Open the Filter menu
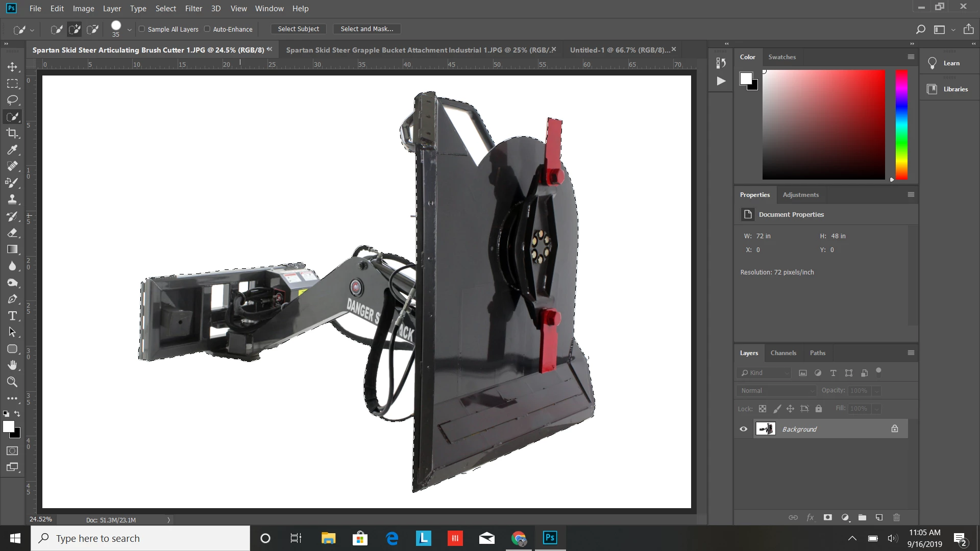980x551 pixels. (x=193, y=9)
